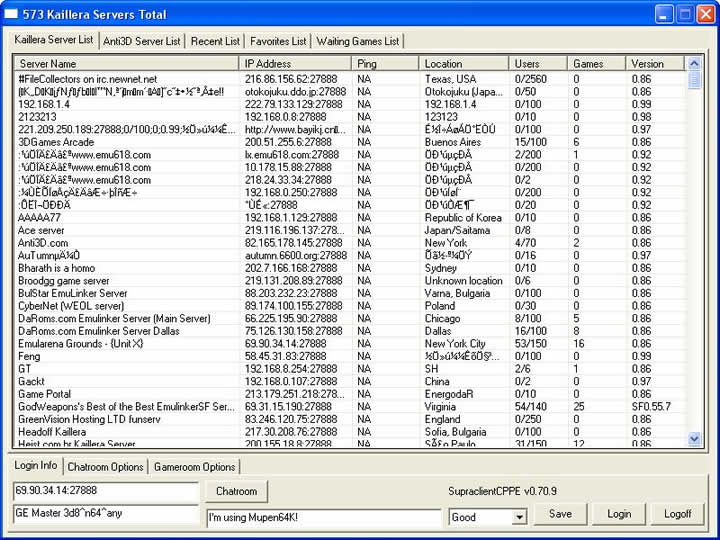The image size is (720, 540).
Task: Select the 'Headoff Kaillera' server row
Action: [x=349, y=432]
